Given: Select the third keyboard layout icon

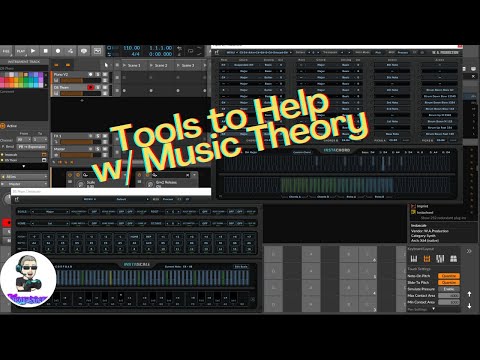Looking at the screenshot, I should pyautogui.click(x=440, y=259).
